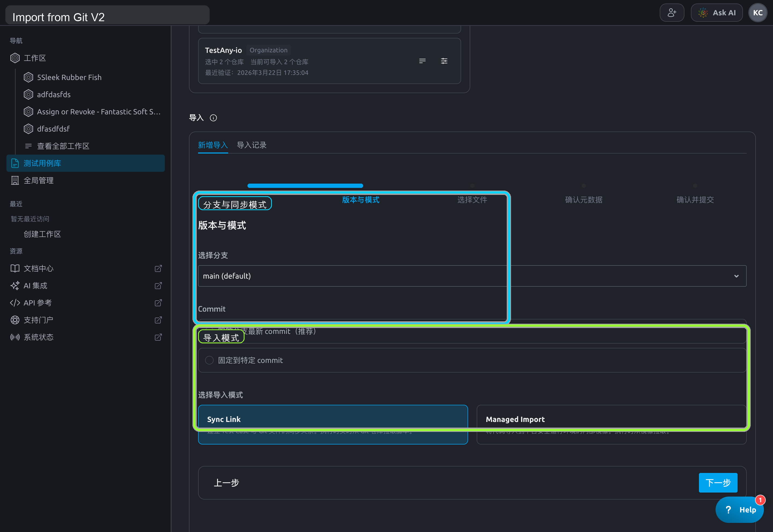Open the Help chat widget
Image resolution: width=773 pixels, height=532 pixels.
pyautogui.click(x=739, y=510)
